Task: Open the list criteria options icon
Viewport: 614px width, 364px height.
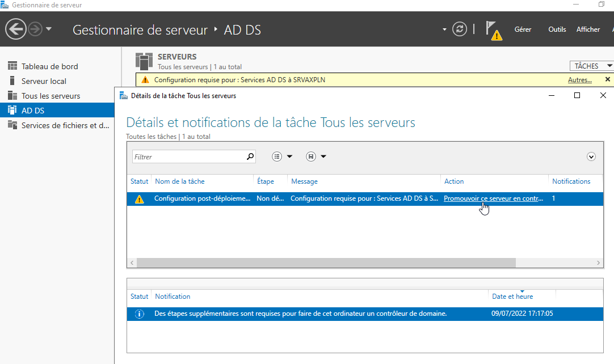Action: [x=277, y=156]
